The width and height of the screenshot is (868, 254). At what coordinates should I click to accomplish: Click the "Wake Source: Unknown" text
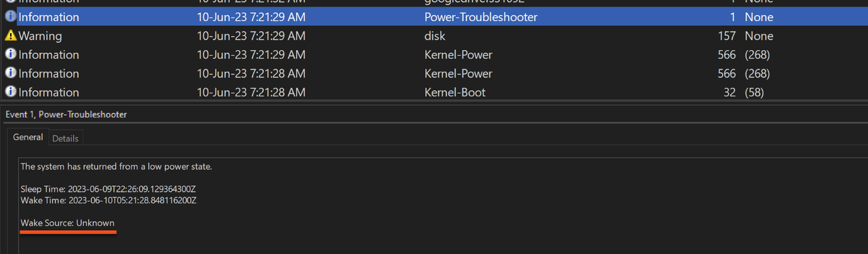(68, 223)
